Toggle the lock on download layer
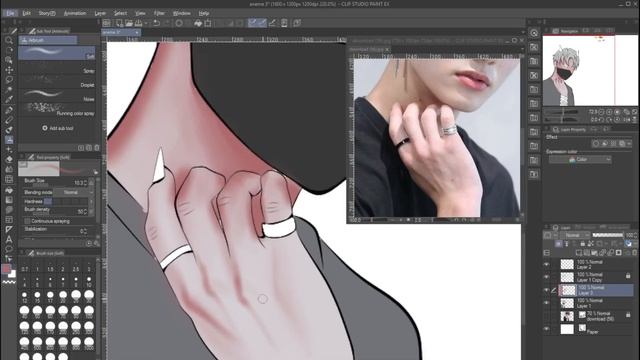This screenshot has height=360, width=640. coord(628,315)
